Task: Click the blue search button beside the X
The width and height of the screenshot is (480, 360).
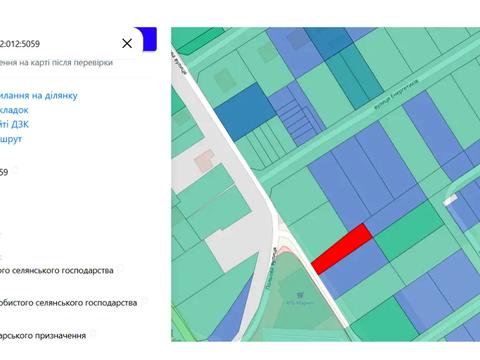Action: [150, 39]
